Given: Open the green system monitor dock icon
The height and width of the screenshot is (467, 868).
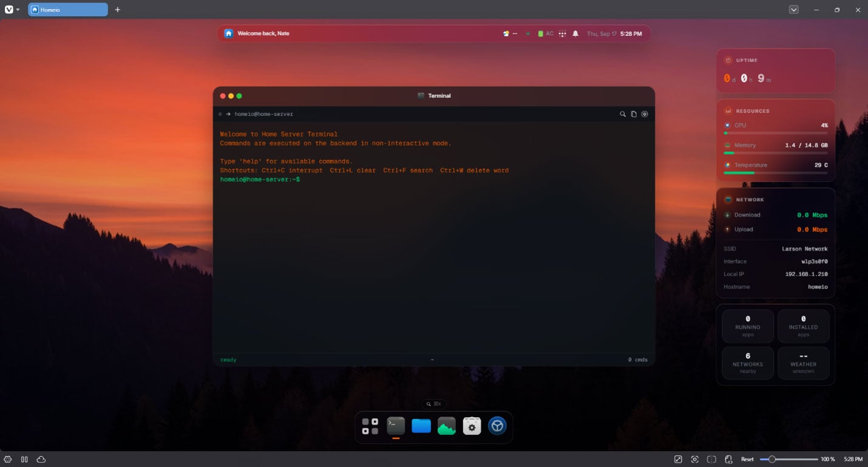Looking at the screenshot, I should tap(447, 426).
